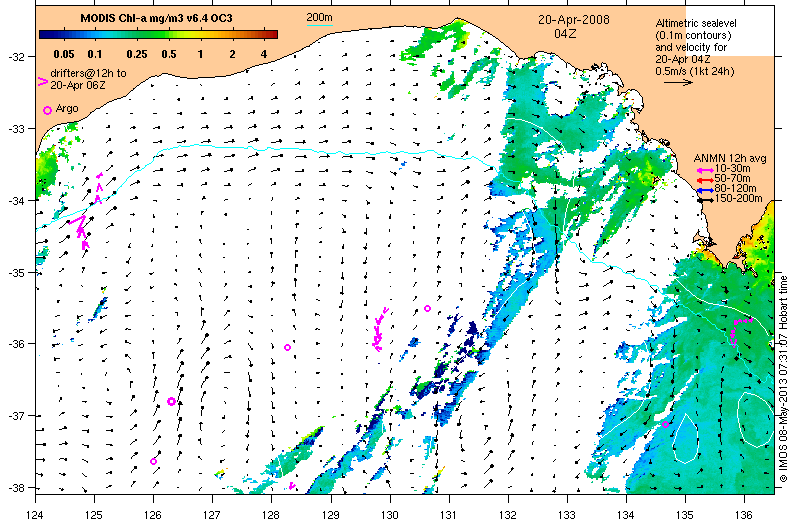Click the small magenta drifter near 128.4E, 38S
The image size is (800, 520).
tap(292, 486)
